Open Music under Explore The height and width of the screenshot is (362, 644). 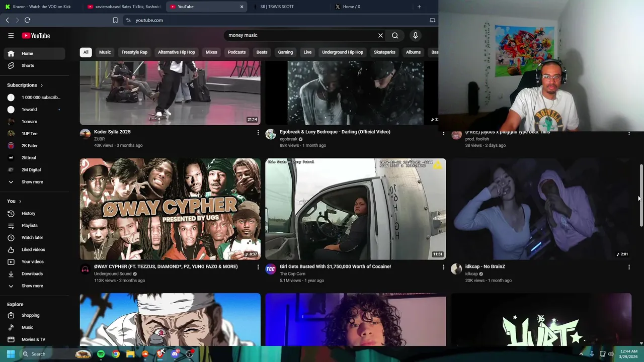(x=34, y=327)
